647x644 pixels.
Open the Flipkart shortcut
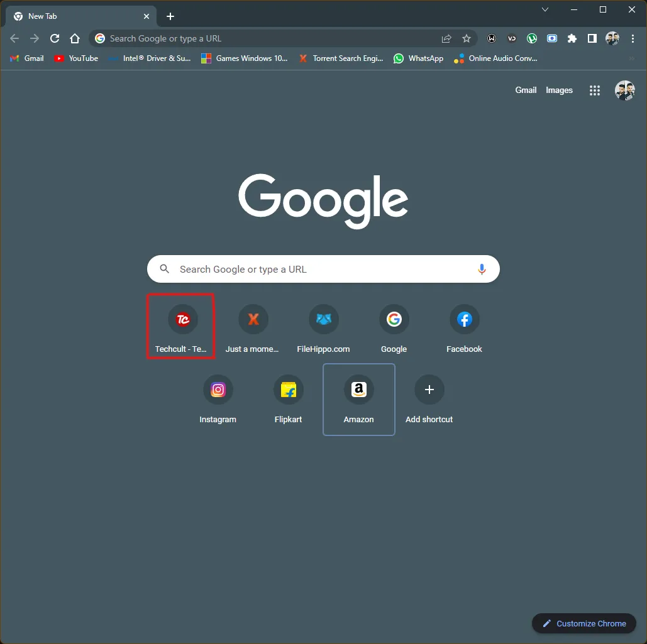289,399
